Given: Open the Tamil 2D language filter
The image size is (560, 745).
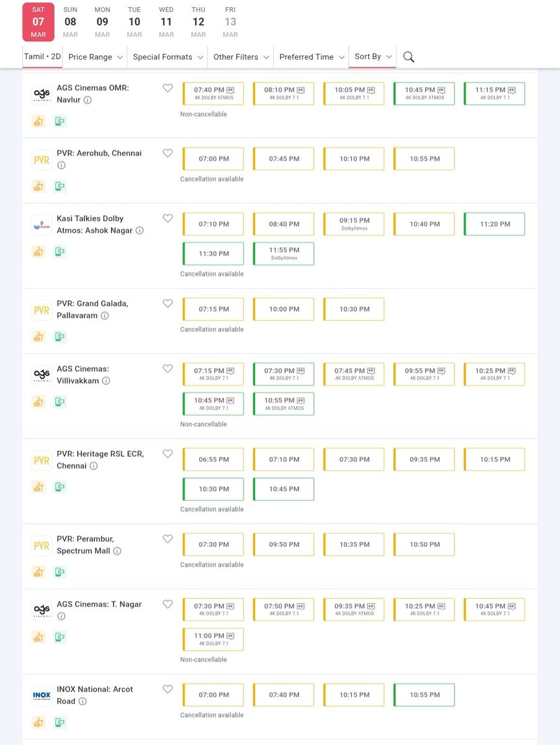Looking at the screenshot, I should [x=42, y=56].
